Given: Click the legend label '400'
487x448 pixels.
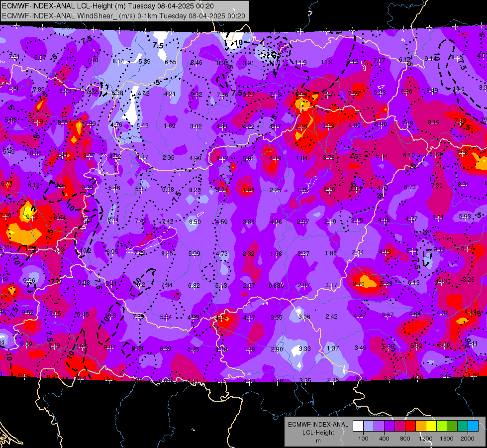Looking at the screenshot, I should tap(384, 439).
